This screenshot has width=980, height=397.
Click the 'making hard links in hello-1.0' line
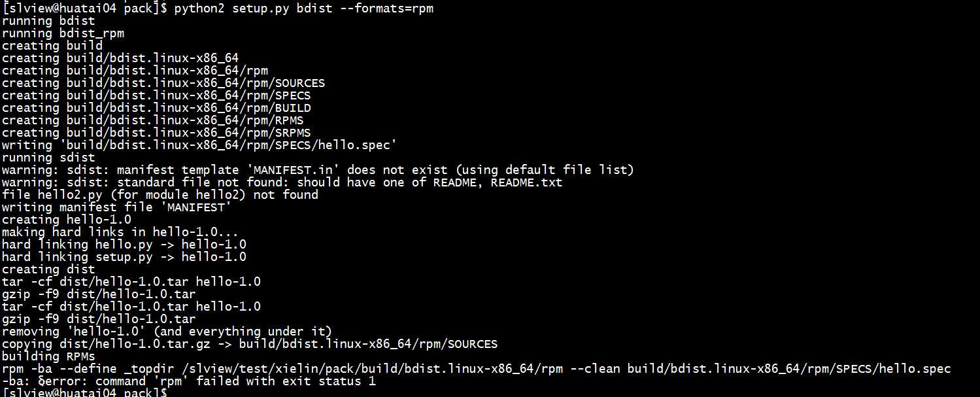[120, 232]
